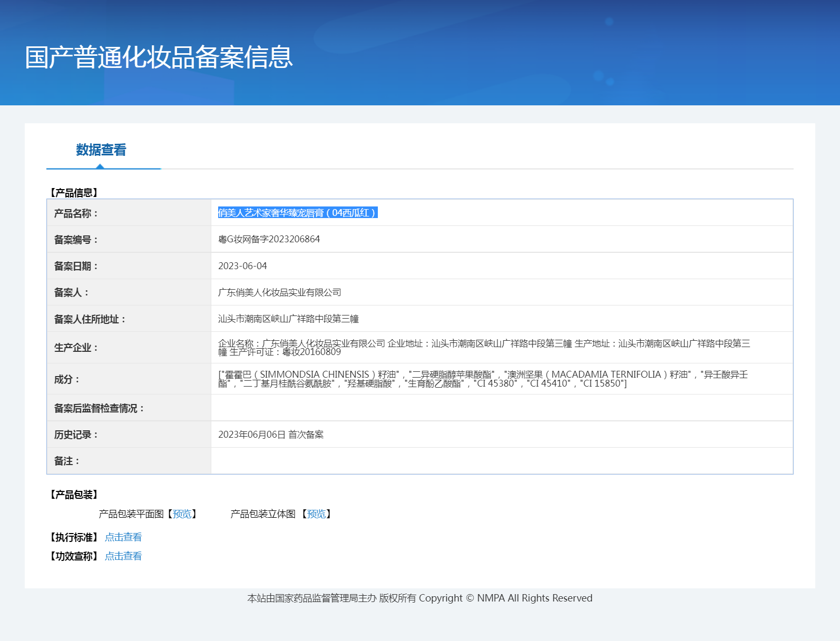840x641 pixels.
Task: Switch to the 数据查看 tab
Action: (101, 150)
